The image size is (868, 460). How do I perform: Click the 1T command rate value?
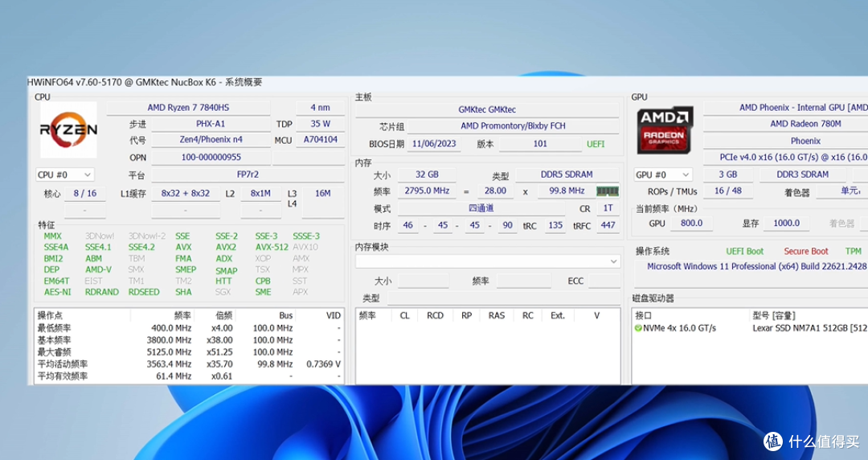[608, 208]
